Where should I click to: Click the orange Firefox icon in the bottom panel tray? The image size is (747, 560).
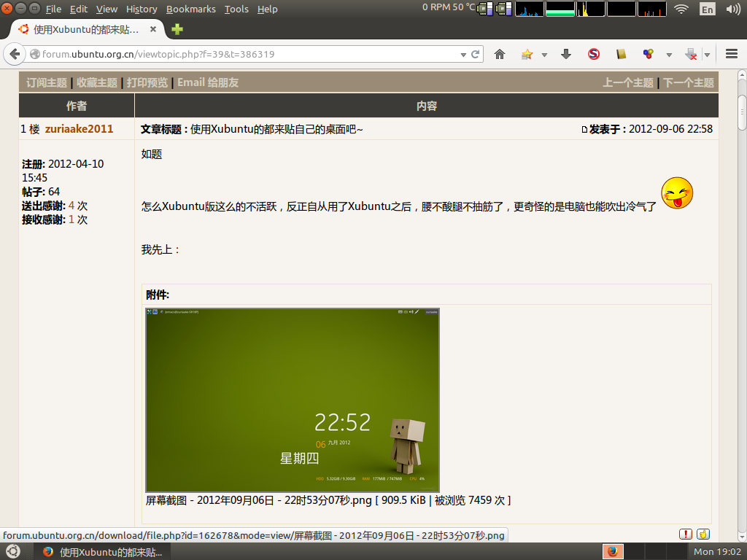pyautogui.click(x=613, y=551)
